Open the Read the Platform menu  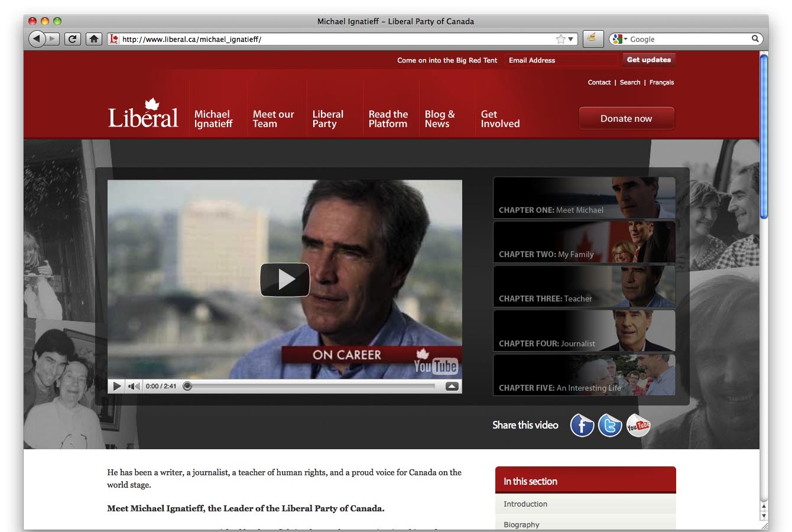pyautogui.click(x=388, y=119)
